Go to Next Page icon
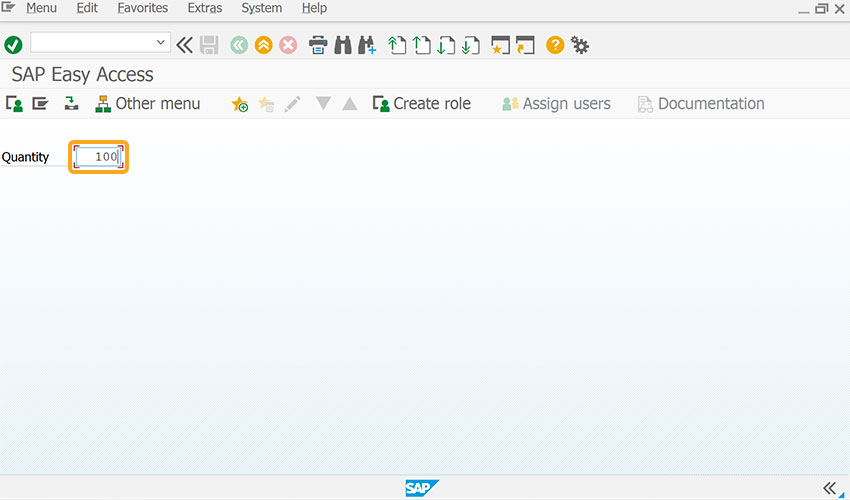850x500 pixels. point(446,45)
